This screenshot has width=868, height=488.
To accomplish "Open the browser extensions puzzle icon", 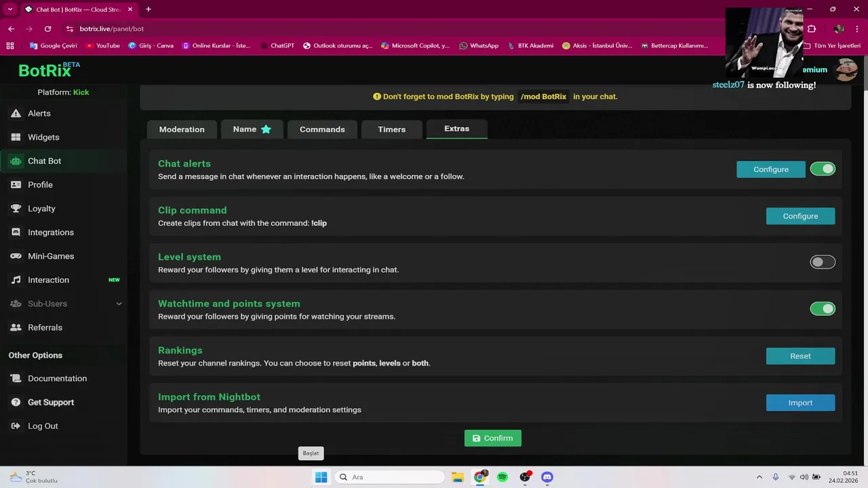I will [812, 29].
